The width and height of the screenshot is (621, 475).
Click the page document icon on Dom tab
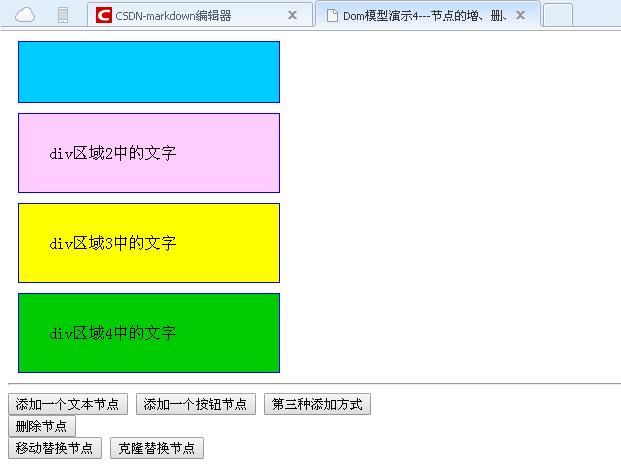[332, 15]
